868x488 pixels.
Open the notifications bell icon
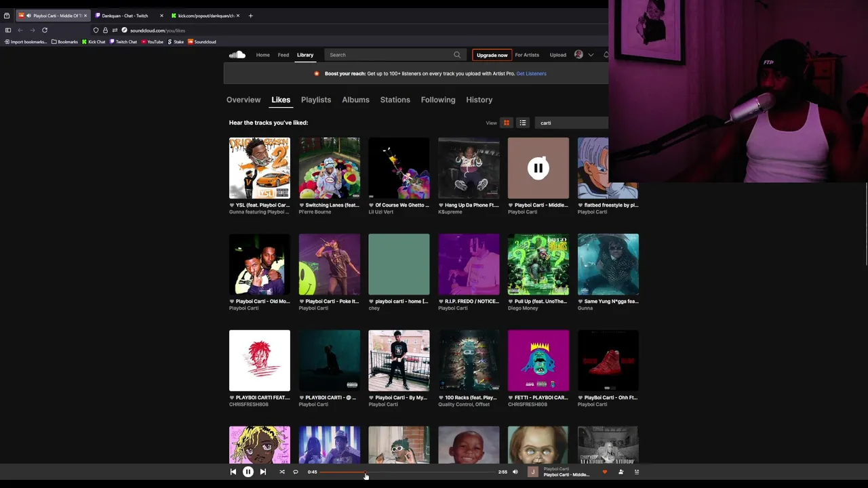606,55
